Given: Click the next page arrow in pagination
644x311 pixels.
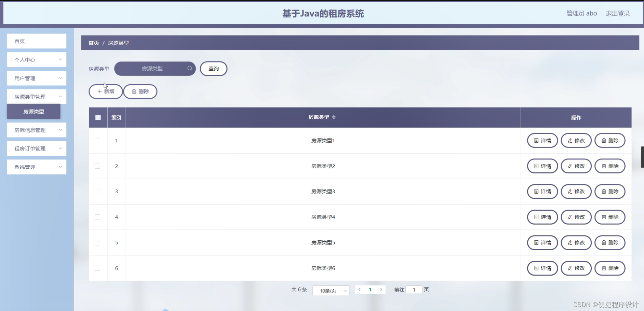Looking at the screenshot, I should click(382, 289).
